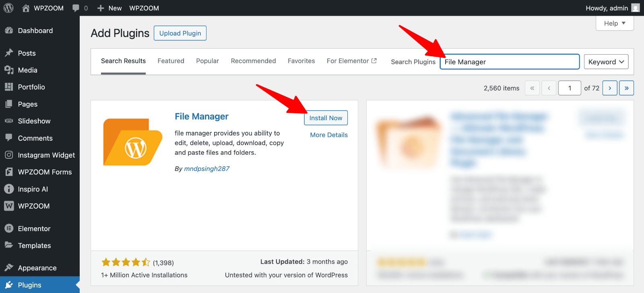This screenshot has width=644, height=293.
Task: Open author mndpsingh287 link
Action: click(206, 169)
